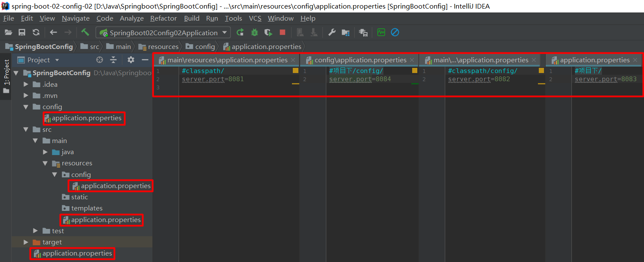Open the Navigate menu
Screen dimensions: 644x262
point(76,18)
